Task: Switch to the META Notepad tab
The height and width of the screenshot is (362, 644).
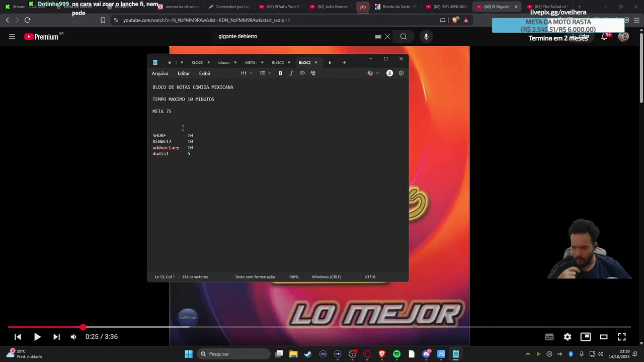Action: (251, 63)
